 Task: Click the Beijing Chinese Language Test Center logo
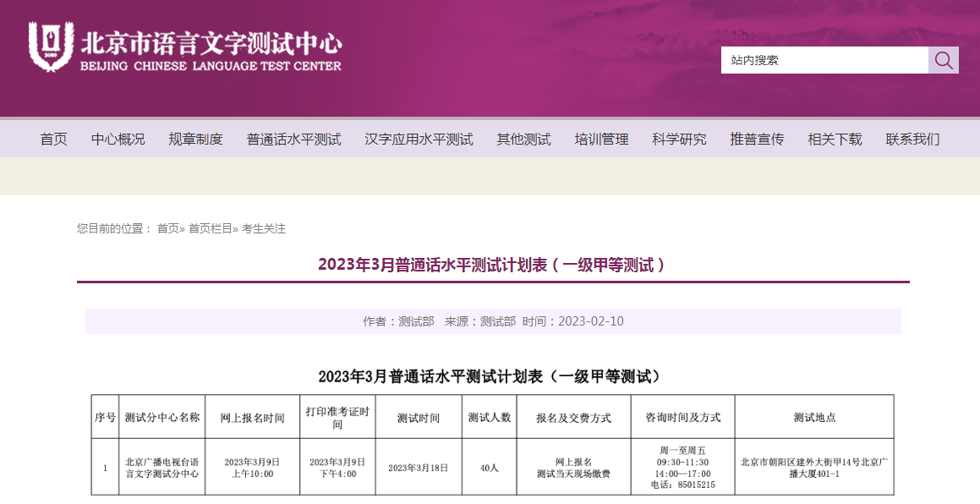coord(185,48)
